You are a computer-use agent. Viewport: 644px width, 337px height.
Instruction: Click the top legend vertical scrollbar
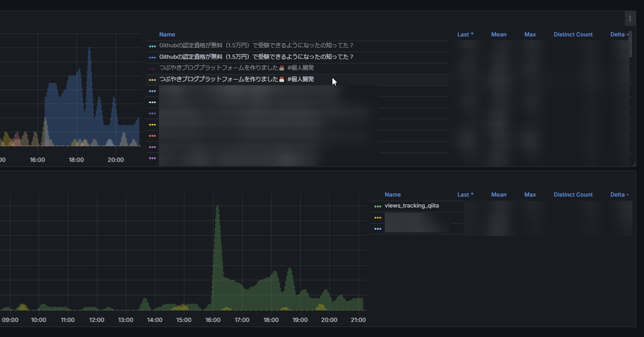pyautogui.click(x=630, y=44)
